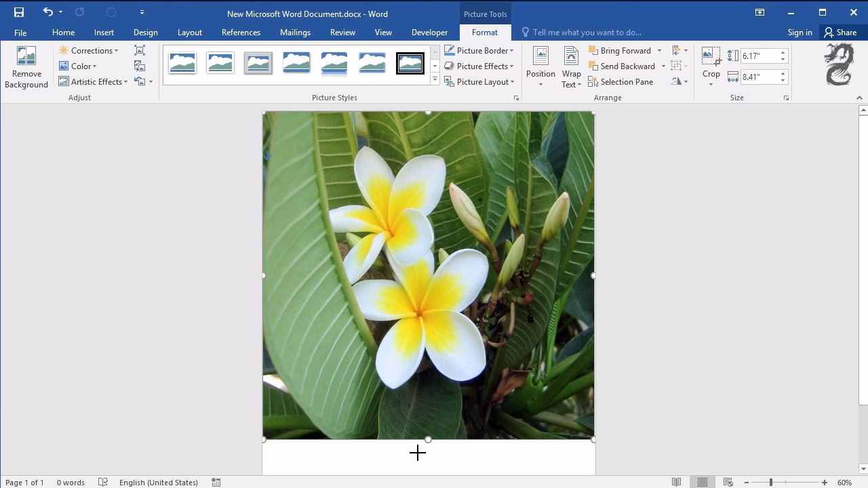Expand the Picture Effects menu
This screenshot has width=868, height=488.
pos(479,66)
